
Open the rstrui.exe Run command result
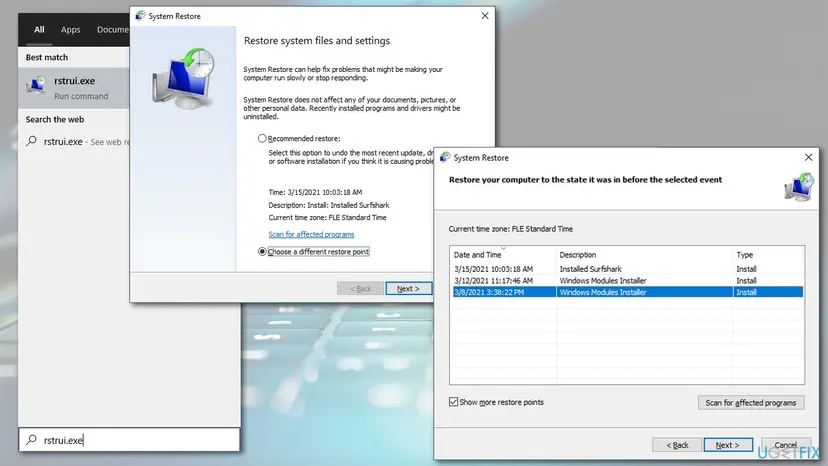coord(74,88)
